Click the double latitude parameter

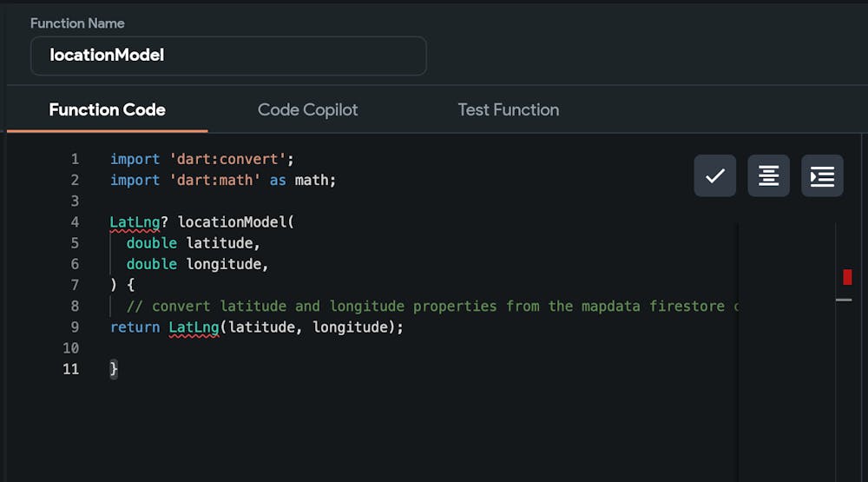193,243
